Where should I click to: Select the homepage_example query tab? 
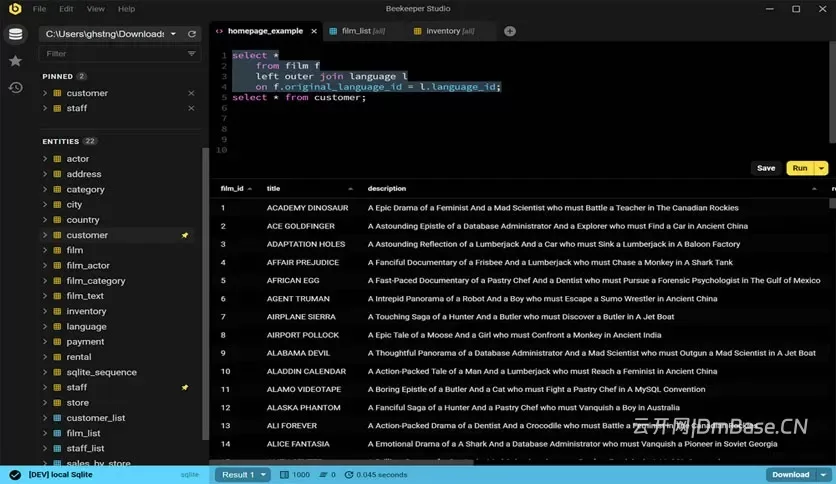point(265,31)
